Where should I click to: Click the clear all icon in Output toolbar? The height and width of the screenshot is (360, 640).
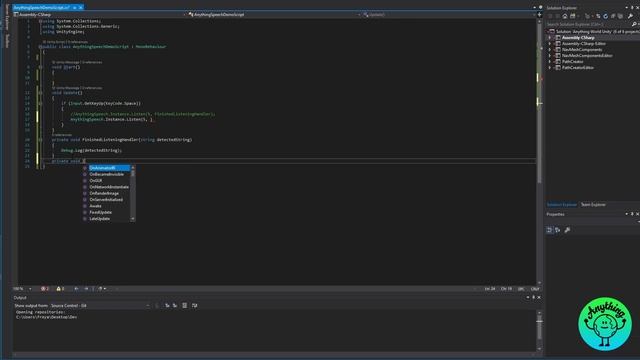(x=184, y=305)
